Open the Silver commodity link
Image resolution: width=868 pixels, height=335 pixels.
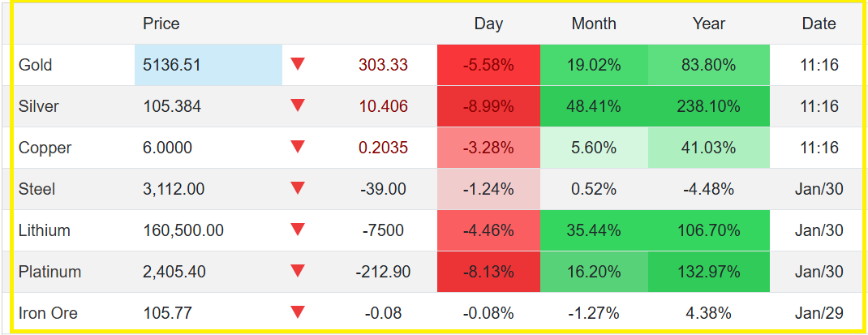pyautogui.click(x=38, y=106)
